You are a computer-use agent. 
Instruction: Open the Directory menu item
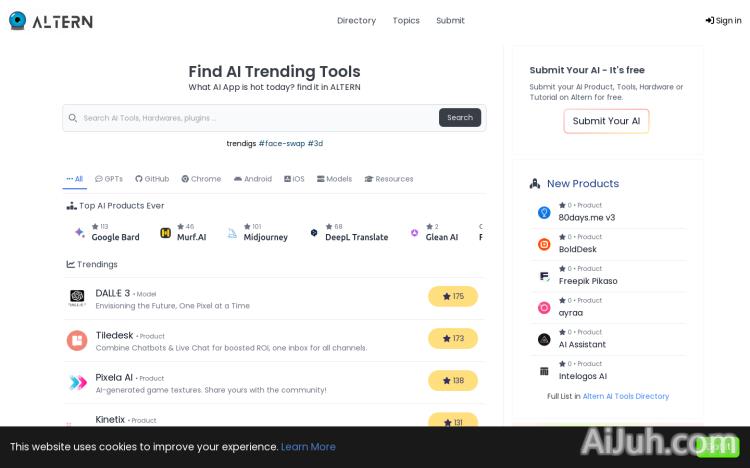coord(356,20)
